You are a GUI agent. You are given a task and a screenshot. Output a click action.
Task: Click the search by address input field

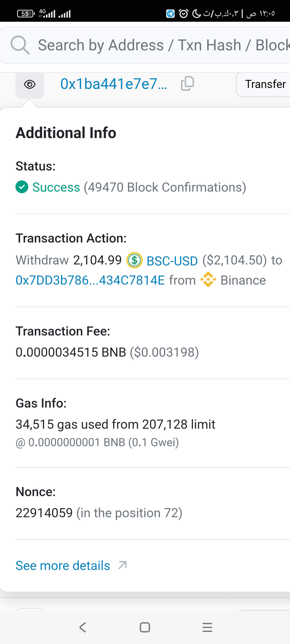163,45
